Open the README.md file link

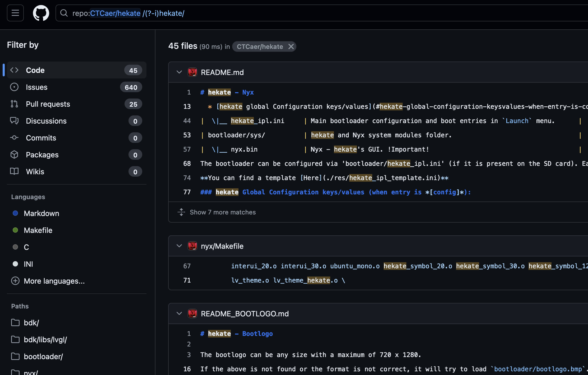[222, 72]
